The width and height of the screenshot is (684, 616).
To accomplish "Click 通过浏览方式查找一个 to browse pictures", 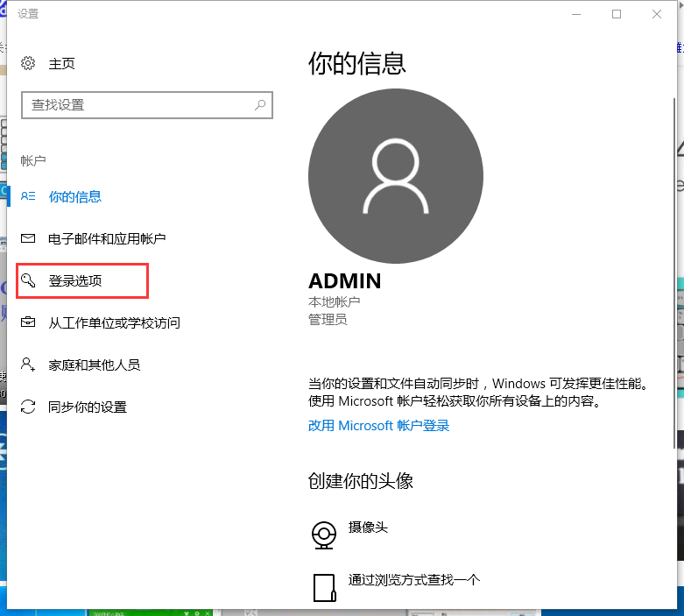I will pyautogui.click(x=413, y=580).
